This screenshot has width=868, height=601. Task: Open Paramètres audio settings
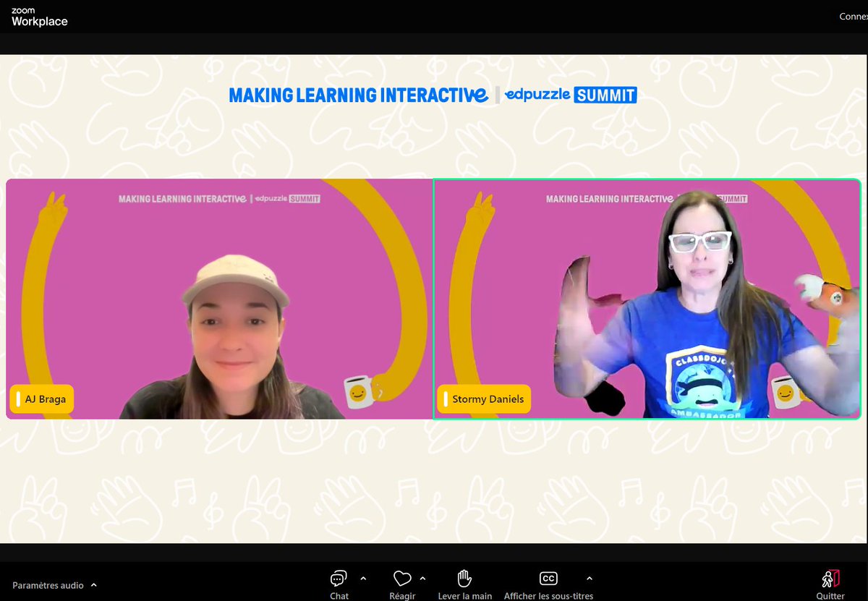click(48, 585)
